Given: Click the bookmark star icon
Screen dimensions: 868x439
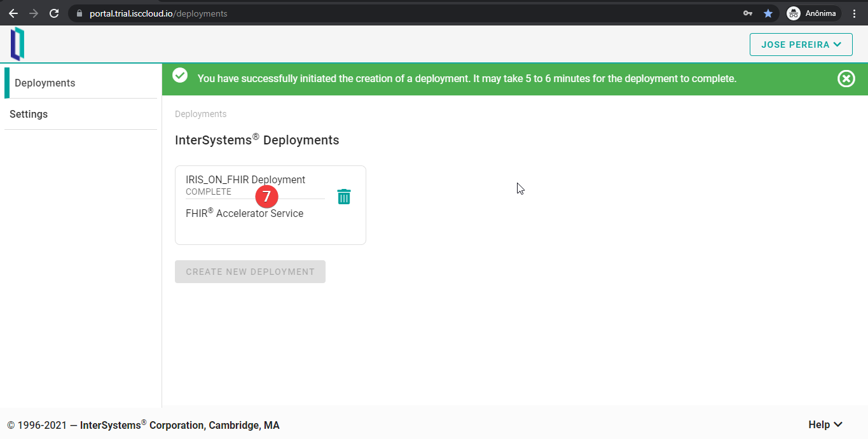Looking at the screenshot, I should coord(768,13).
